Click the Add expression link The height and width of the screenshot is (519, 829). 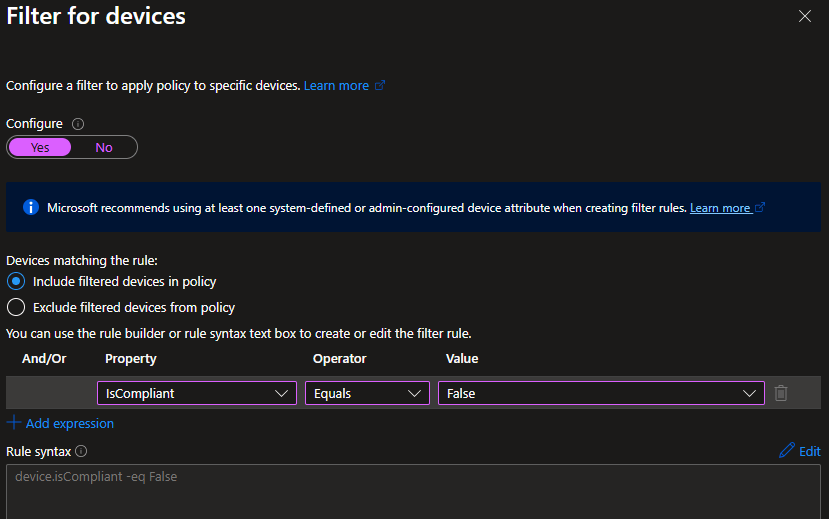pos(70,423)
